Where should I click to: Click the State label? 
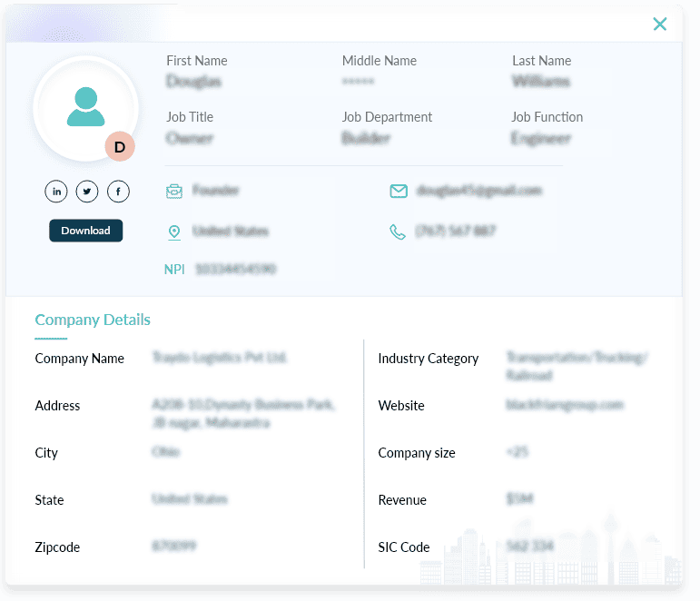pos(49,500)
